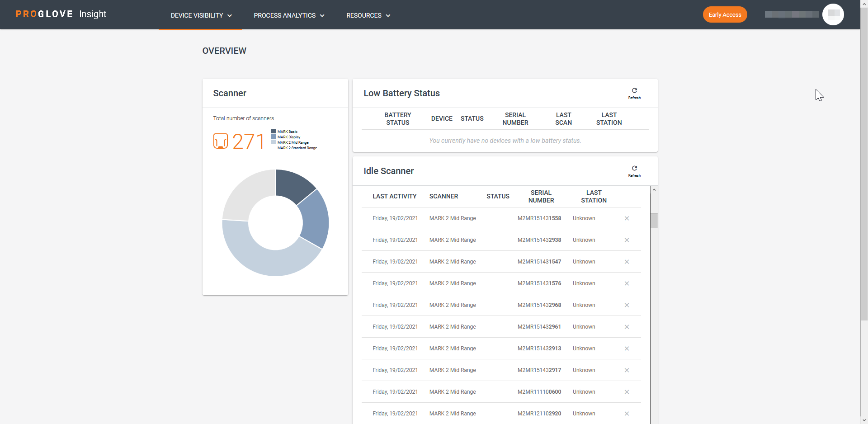Click the Idle Scanner Serial Number header
Screen dimensions: 868x424
pyautogui.click(x=541, y=196)
